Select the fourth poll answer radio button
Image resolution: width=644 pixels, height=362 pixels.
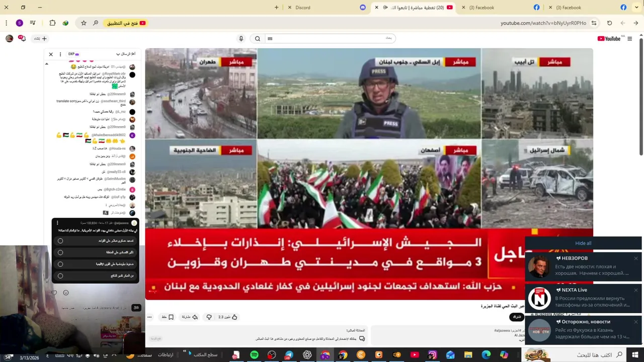pyautogui.click(x=60, y=276)
